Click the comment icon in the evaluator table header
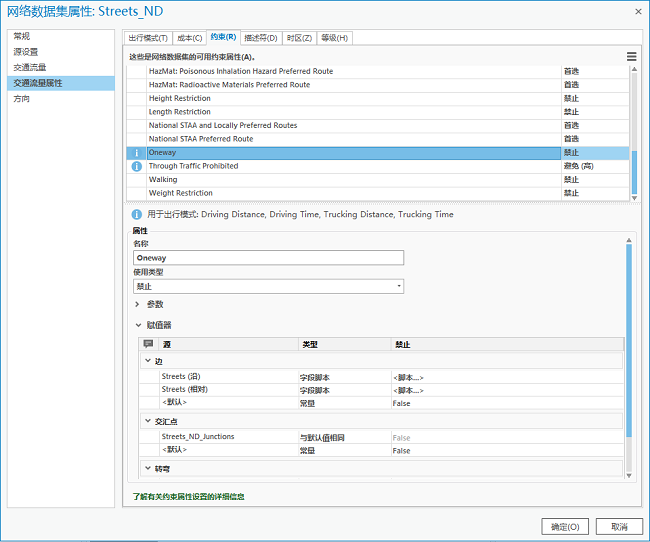The height and width of the screenshot is (542, 650). point(149,344)
